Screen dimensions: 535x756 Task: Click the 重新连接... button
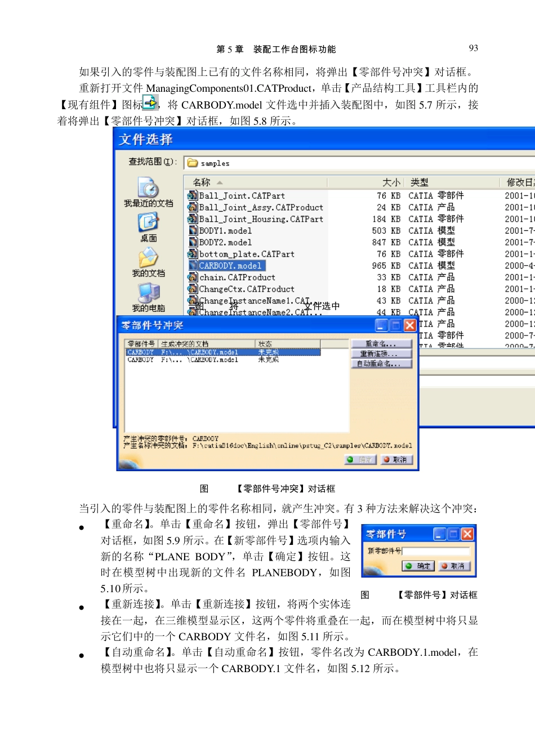tap(381, 354)
